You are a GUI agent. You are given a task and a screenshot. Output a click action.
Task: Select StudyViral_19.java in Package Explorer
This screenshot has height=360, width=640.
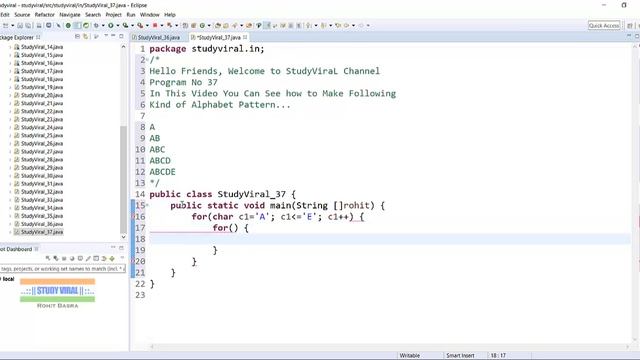(x=42, y=87)
